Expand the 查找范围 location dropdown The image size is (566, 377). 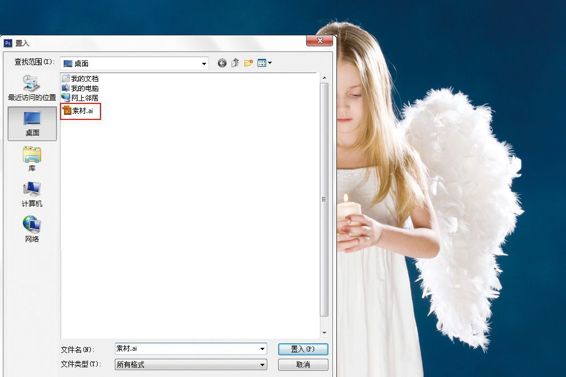(204, 64)
